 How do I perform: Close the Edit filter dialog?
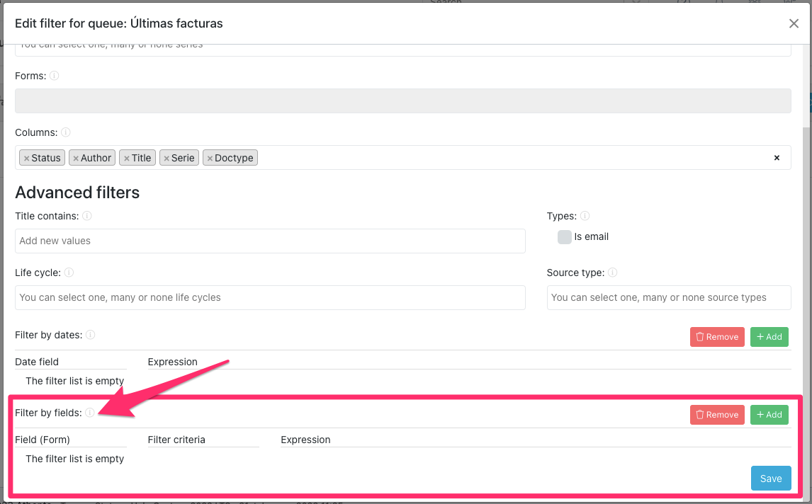pyautogui.click(x=794, y=23)
